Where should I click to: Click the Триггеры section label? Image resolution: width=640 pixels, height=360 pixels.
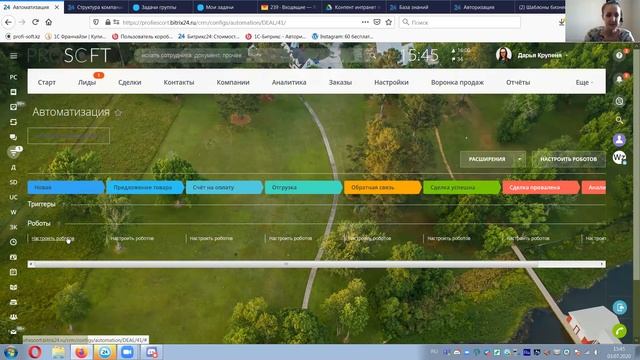click(41, 204)
